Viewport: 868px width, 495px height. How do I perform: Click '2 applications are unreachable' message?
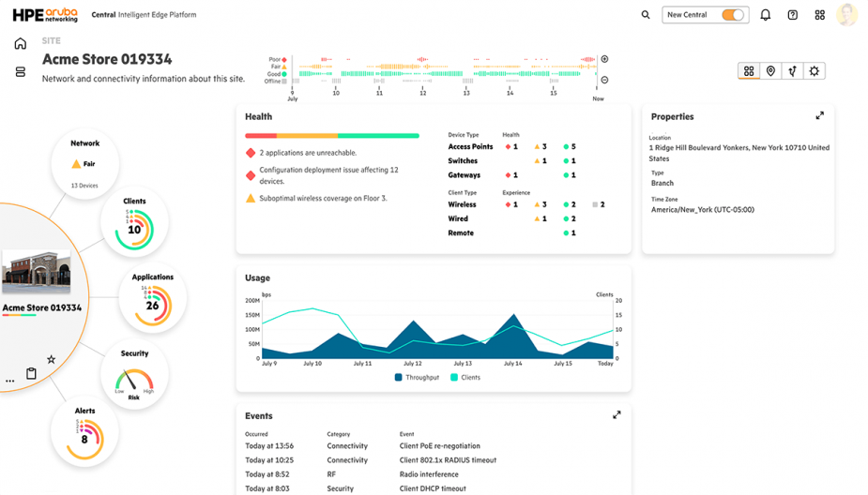[x=308, y=153]
